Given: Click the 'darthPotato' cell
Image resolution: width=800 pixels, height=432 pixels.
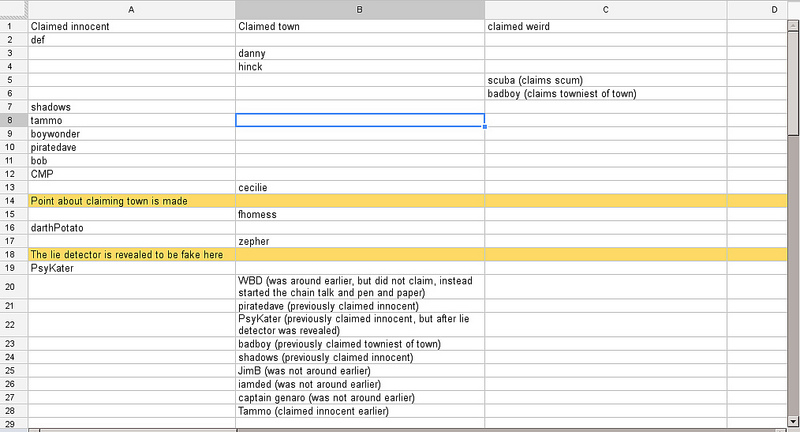Looking at the screenshot, I should pyautogui.click(x=132, y=227).
